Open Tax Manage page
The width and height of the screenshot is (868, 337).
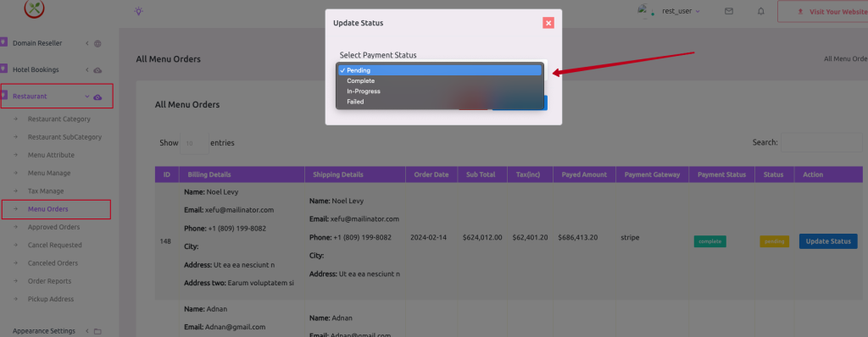point(46,191)
